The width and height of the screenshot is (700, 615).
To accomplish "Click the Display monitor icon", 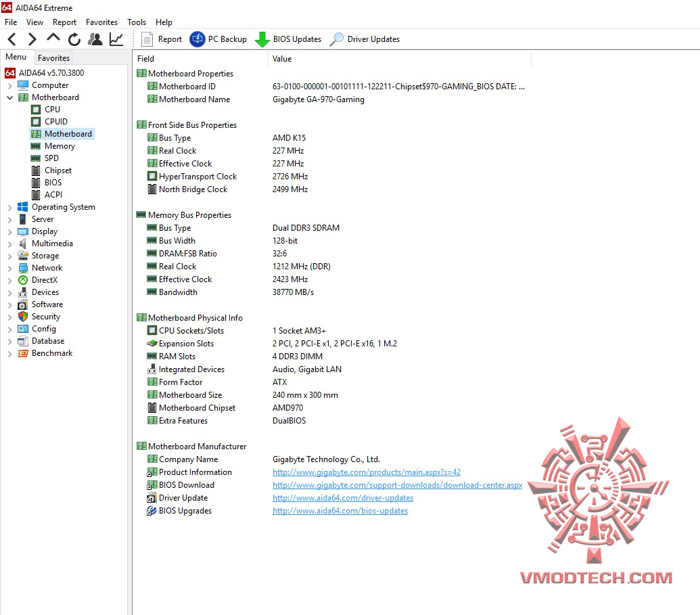I will click(x=23, y=231).
